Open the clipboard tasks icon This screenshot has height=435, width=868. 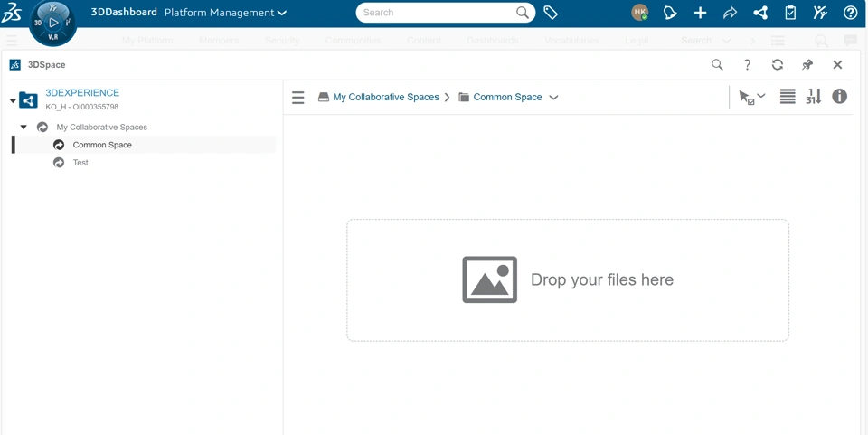point(790,12)
